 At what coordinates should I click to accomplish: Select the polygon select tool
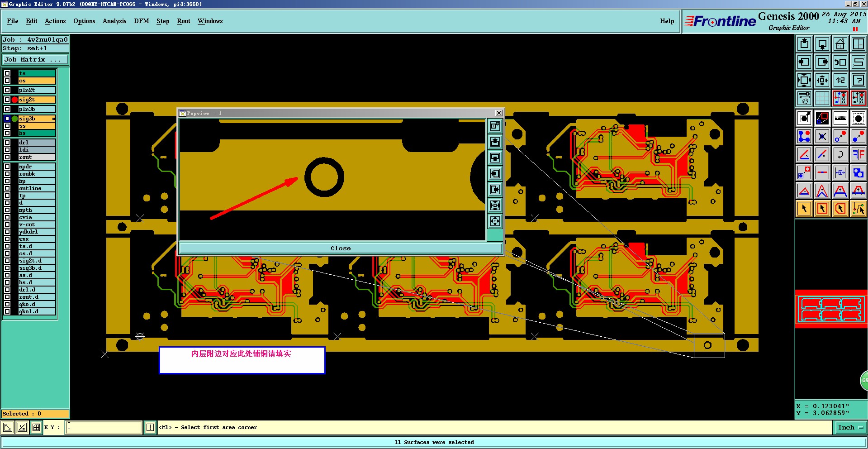click(840, 209)
